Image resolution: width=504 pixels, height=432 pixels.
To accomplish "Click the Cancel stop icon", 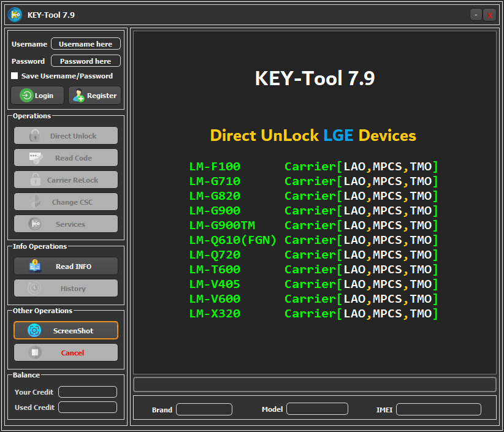I will point(35,352).
